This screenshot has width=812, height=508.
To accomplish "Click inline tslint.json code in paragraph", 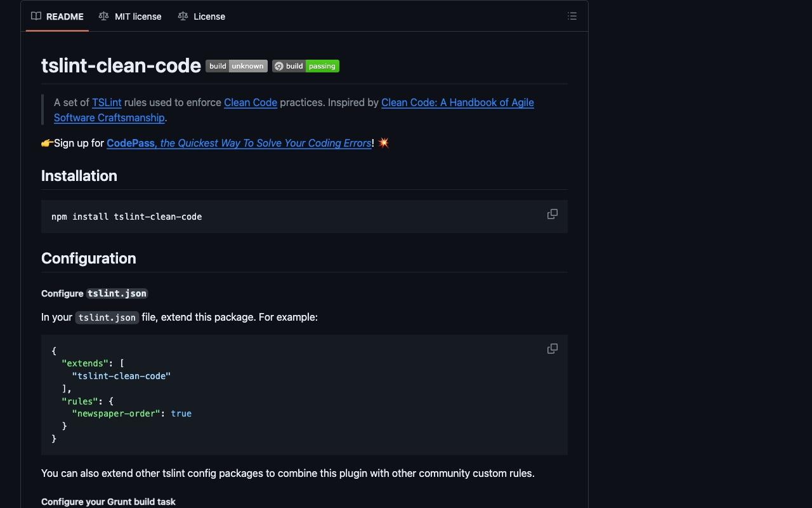I will tap(107, 317).
